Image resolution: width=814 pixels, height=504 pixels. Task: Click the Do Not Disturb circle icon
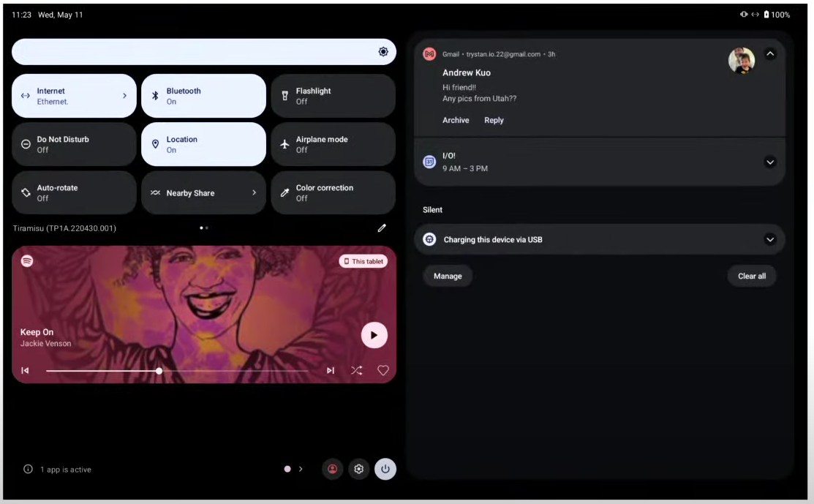click(x=26, y=144)
